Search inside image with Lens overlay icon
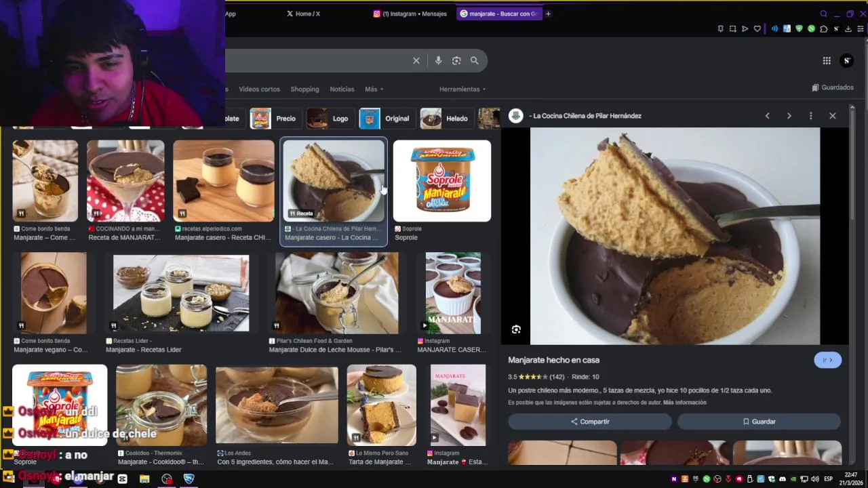 [x=516, y=329]
